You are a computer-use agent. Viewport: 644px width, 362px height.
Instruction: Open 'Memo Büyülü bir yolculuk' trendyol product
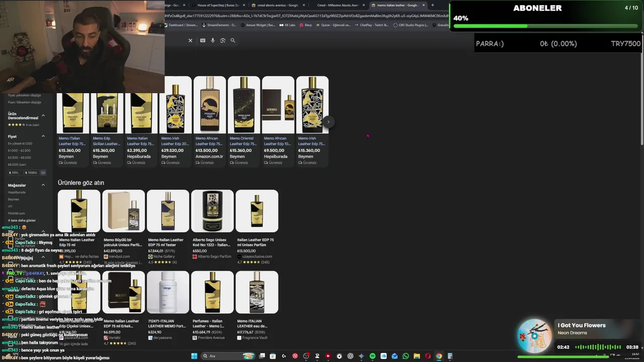pyautogui.click(x=123, y=227)
